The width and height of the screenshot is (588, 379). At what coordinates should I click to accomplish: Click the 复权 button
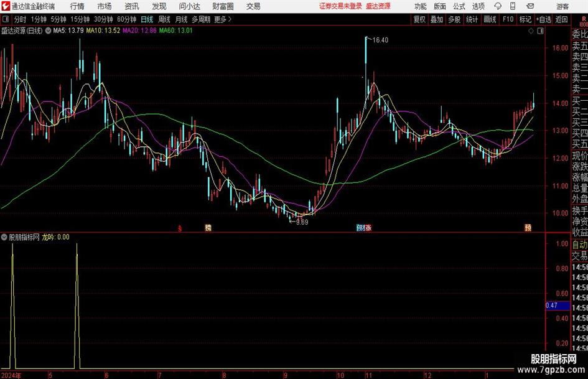pos(419,19)
